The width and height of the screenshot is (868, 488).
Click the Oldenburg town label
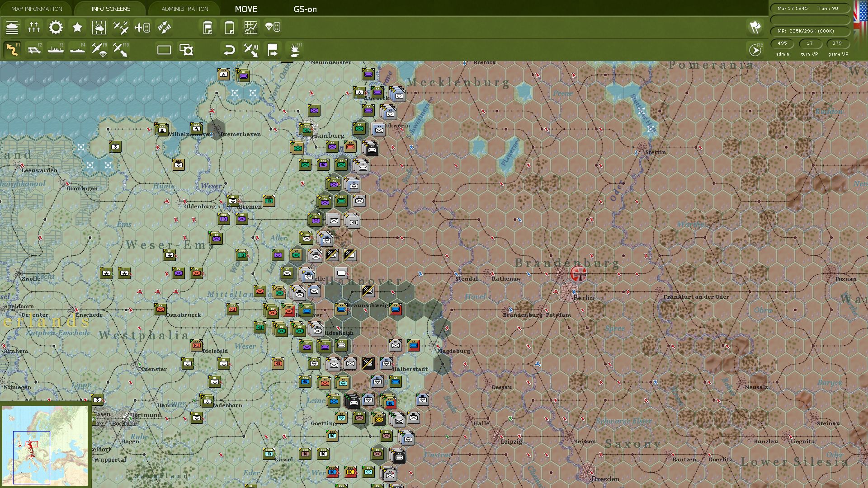tap(200, 206)
